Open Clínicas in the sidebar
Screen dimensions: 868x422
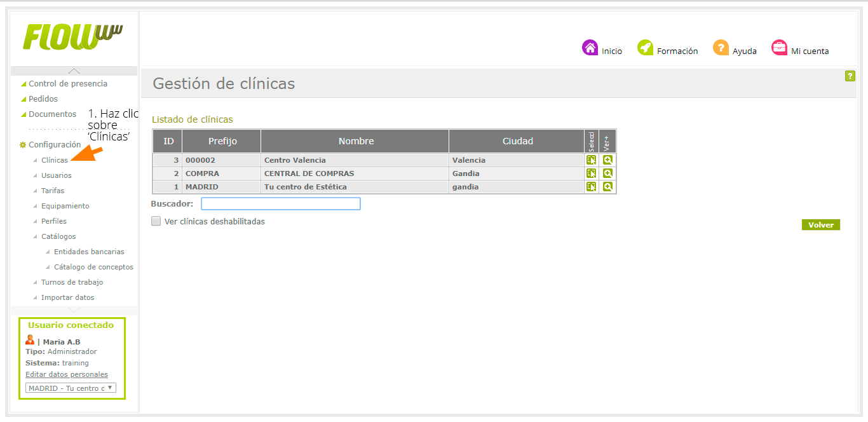point(55,160)
